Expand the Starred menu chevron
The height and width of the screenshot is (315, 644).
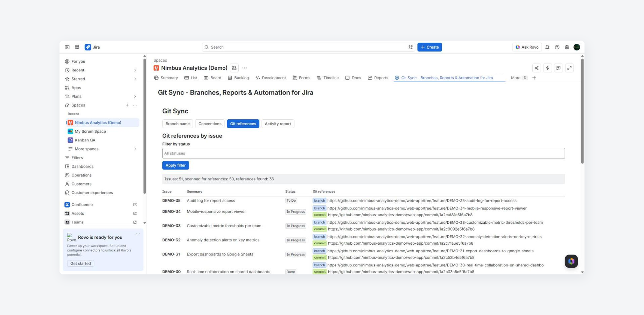[135, 79]
